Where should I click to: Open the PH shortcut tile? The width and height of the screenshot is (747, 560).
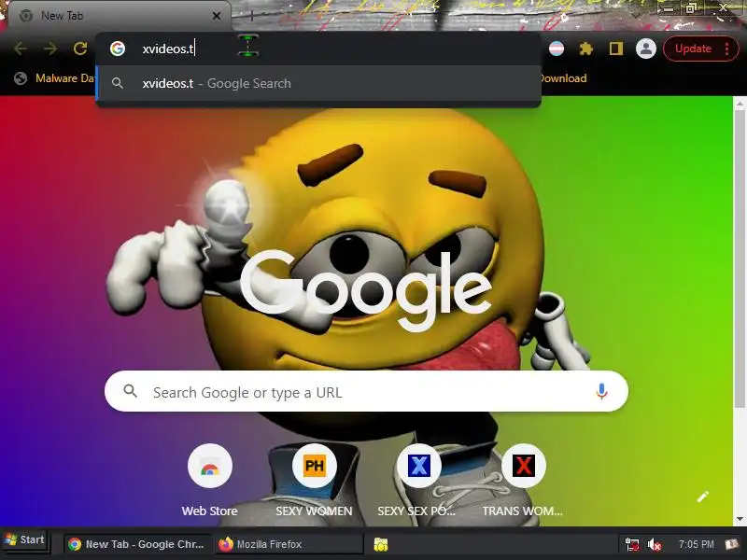coord(314,481)
